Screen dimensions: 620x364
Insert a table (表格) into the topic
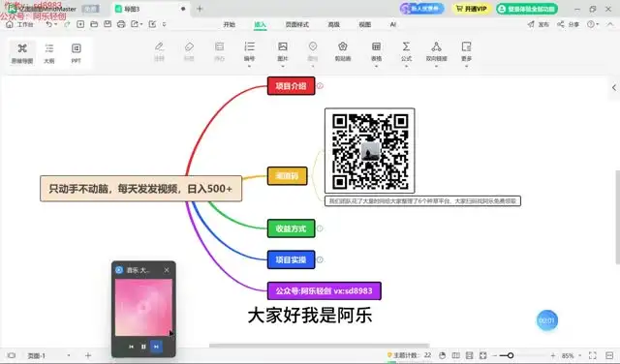pos(377,51)
